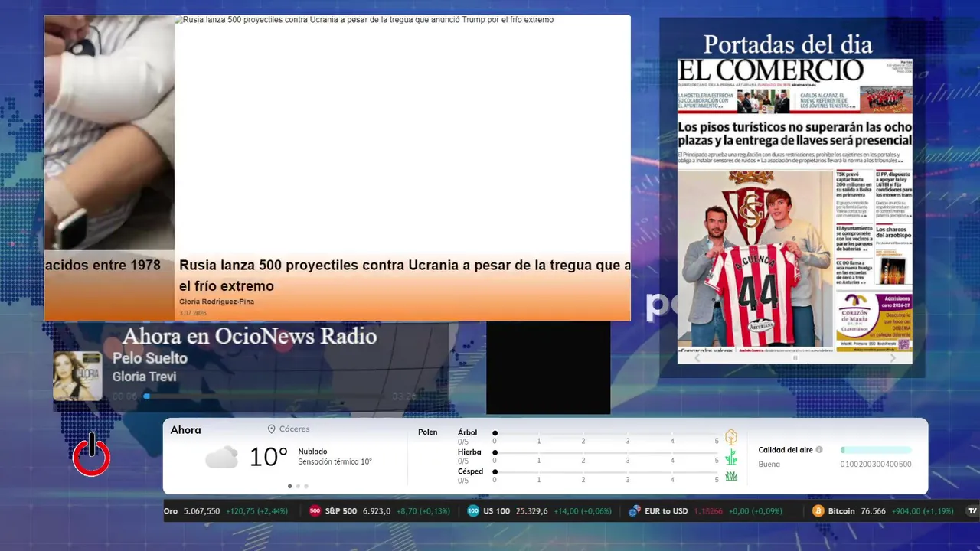This screenshot has height=551, width=980.
Task: Click the Hierba pollen plant icon
Action: (731, 457)
